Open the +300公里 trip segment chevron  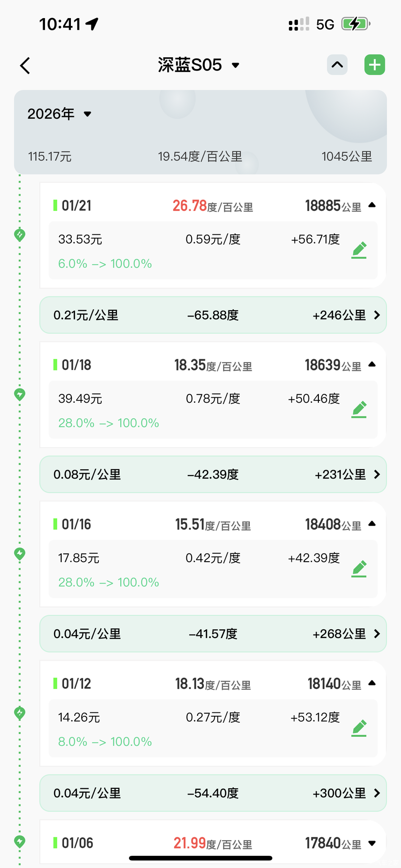[377, 793]
